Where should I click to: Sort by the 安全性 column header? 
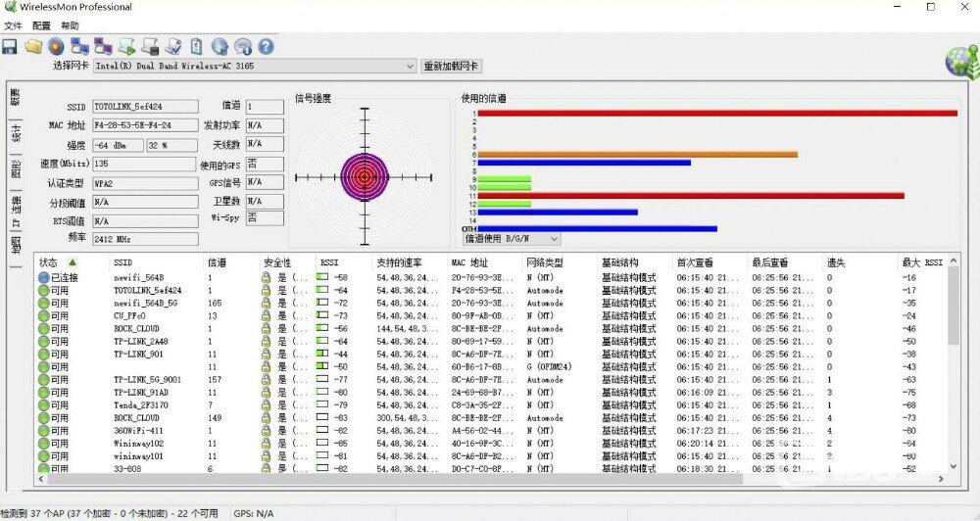[x=287, y=262]
